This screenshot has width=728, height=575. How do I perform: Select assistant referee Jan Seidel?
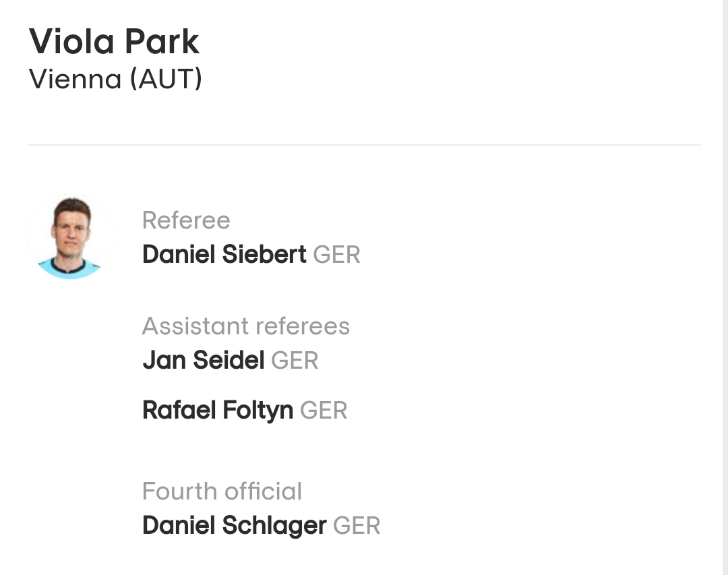pos(204,361)
